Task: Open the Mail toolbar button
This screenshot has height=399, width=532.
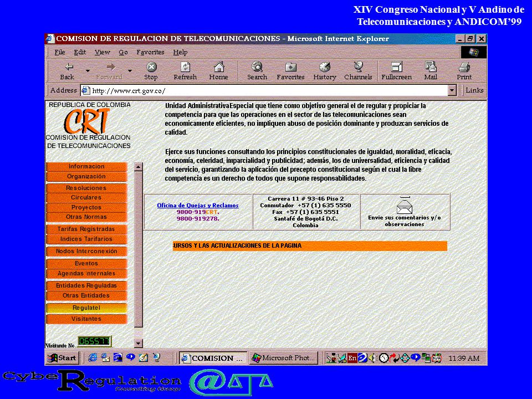Action: click(431, 71)
